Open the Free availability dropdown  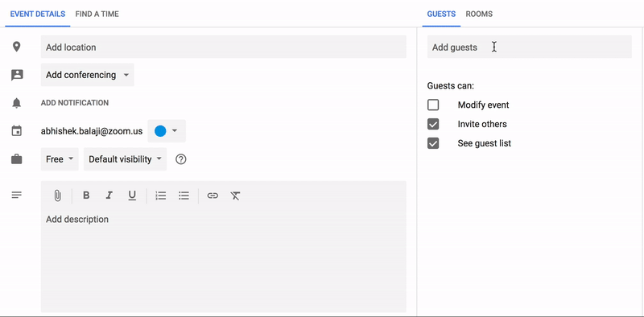tap(60, 159)
